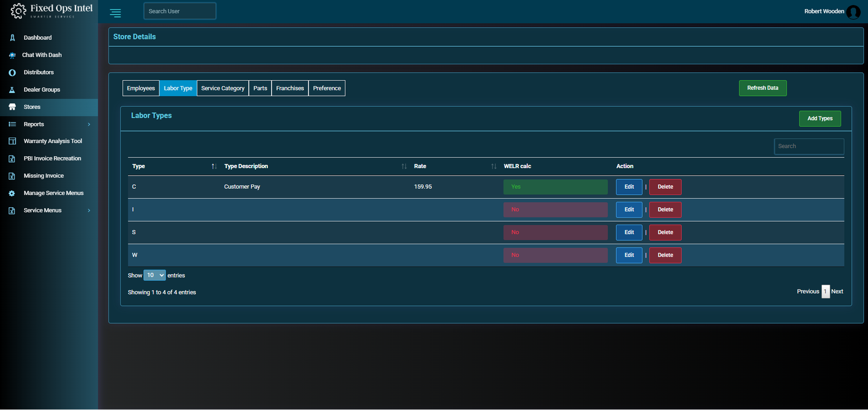Viewport: 868px width, 410px height.
Task: Sort by Type Description column
Action: pos(404,166)
